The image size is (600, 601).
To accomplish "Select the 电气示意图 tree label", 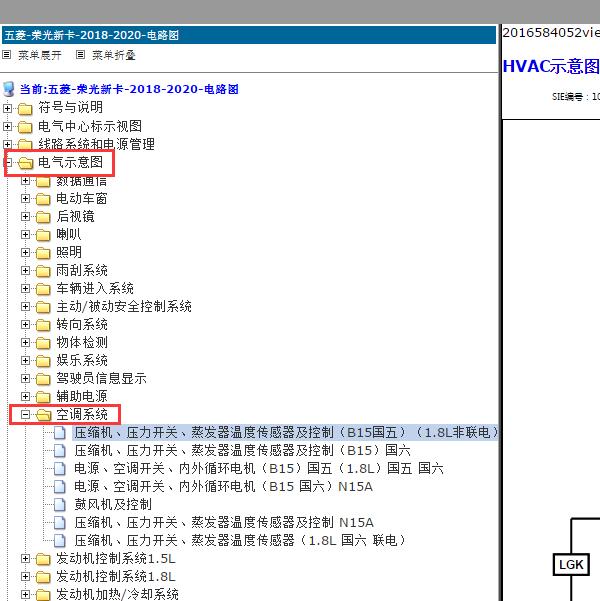I will (71, 162).
